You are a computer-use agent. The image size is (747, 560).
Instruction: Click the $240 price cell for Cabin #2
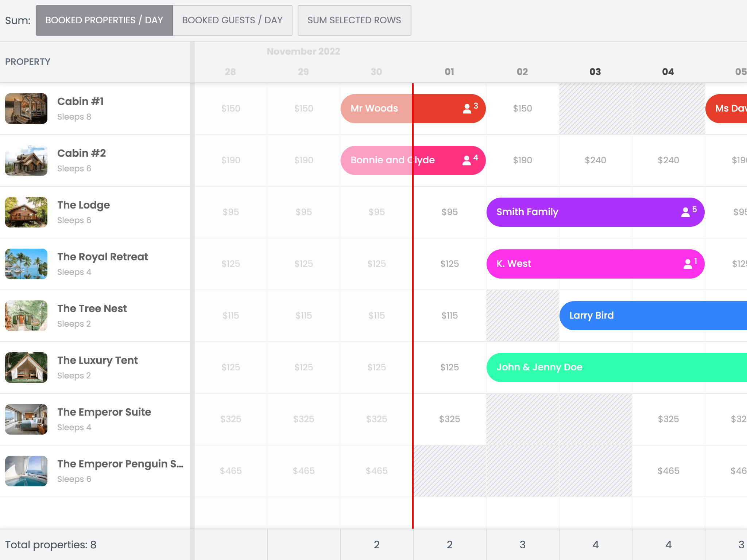[x=595, y=160]
